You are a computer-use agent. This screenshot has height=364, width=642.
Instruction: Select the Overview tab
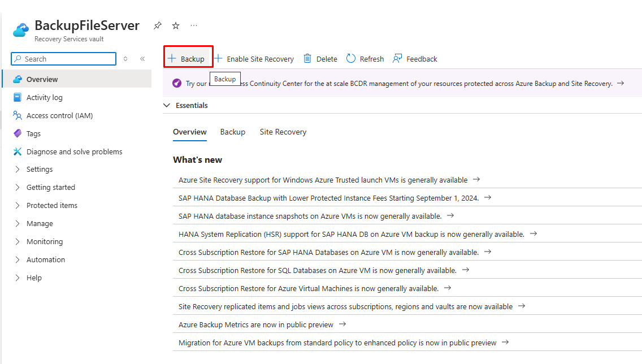coord(189,132)
